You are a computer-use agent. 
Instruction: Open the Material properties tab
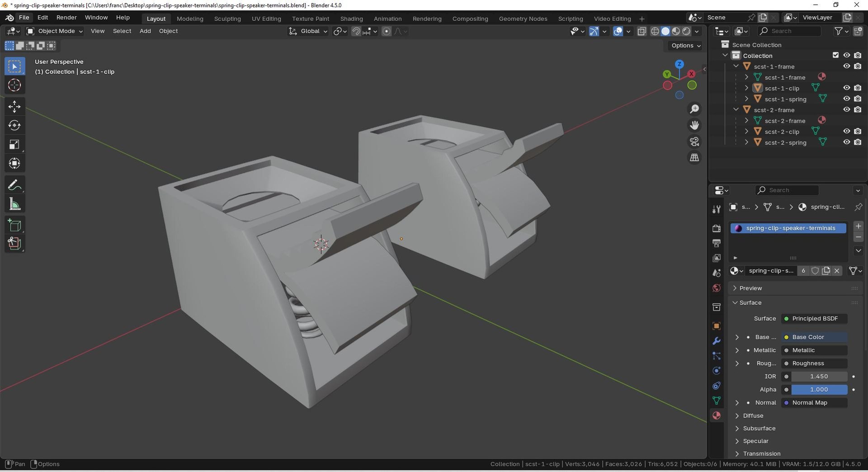click(716, 415)
